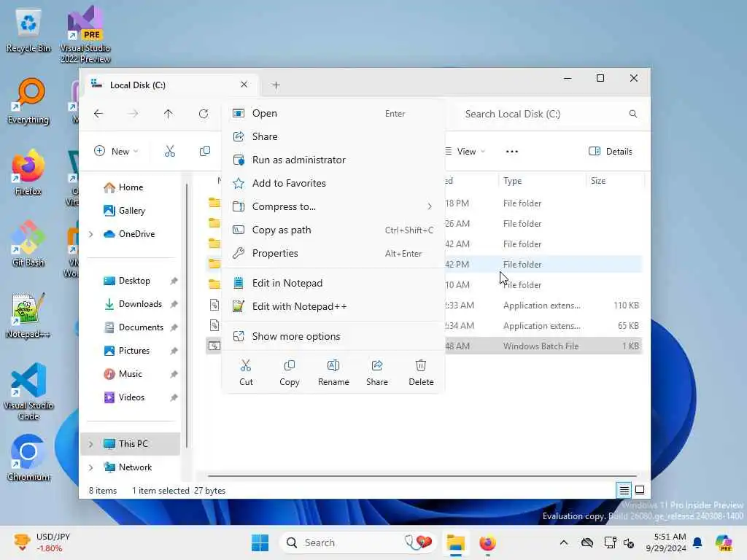Open USD/JPY widget on taskbar
Screen dimensions: 747x560
pyautogui.click(x=42, y=542)
